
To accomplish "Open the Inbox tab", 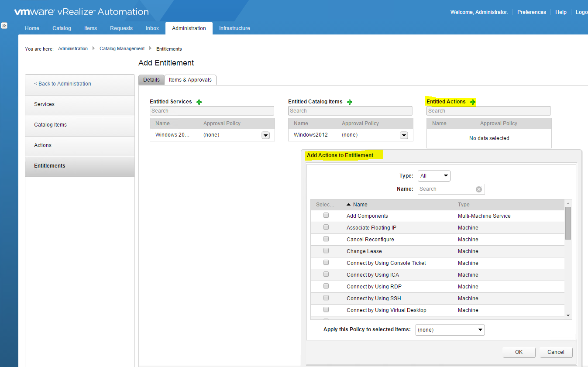I will point(152,28).
